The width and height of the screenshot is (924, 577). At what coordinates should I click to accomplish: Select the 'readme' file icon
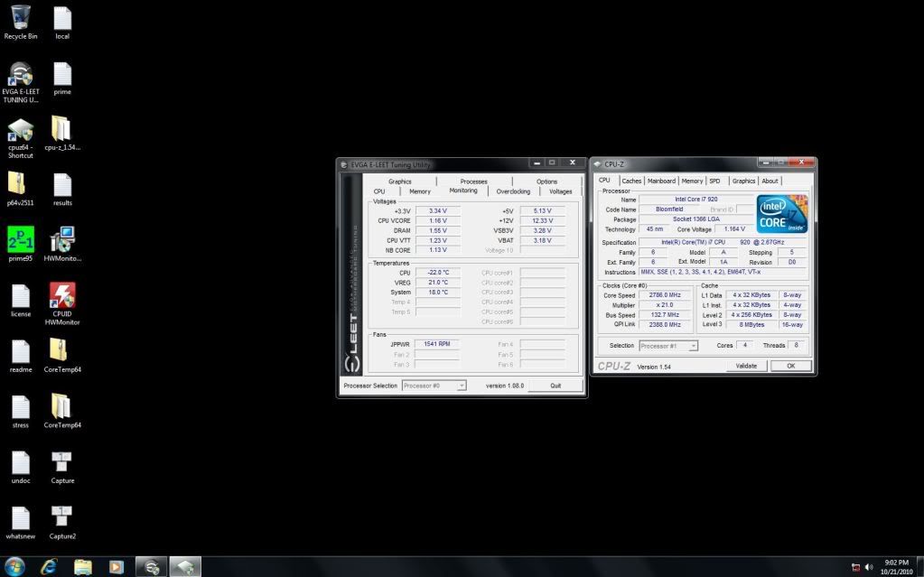[x=21, y=356]
